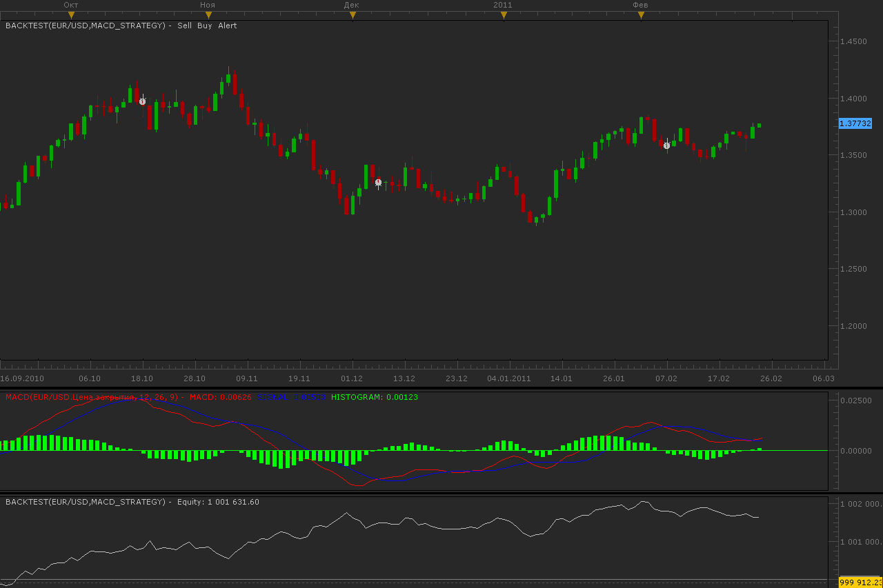Click the Buy label in backtest legend
Screen dimensions: 883x588
pyautogui.click(x=205, y=26)
